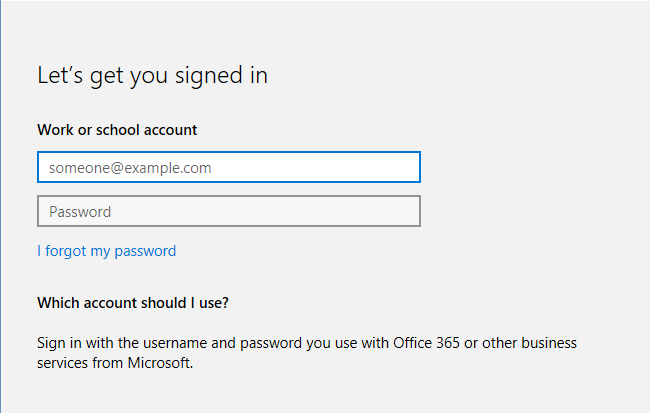Click the "Password" placeholder text

(80, 212)
